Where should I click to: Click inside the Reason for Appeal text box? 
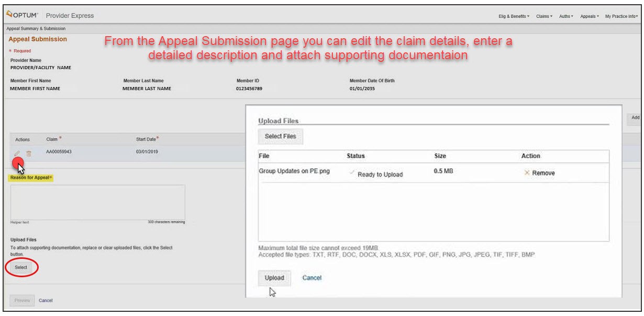point(97,201)
